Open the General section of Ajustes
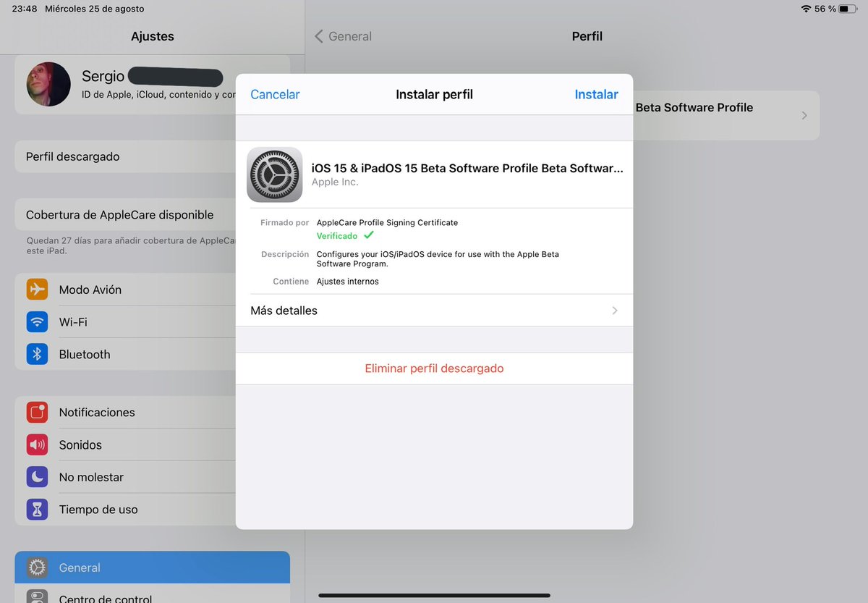 [80, 568]
